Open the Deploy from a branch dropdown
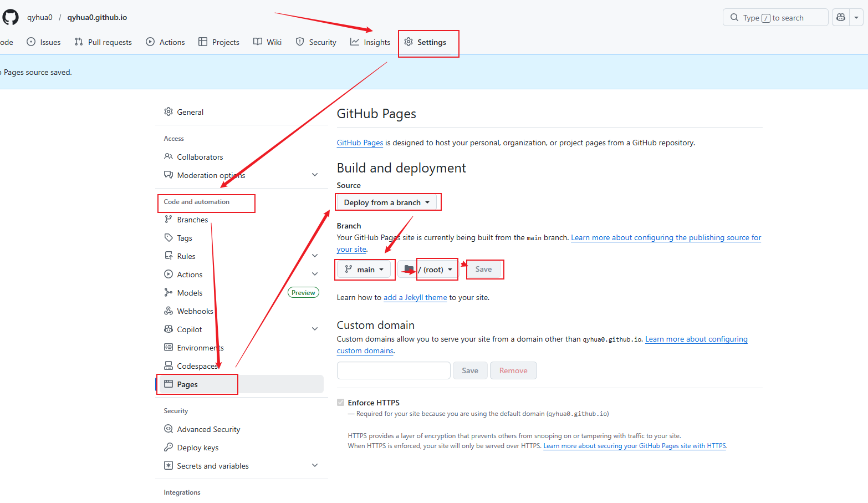 pyautogui.click(x=386, y=202)
